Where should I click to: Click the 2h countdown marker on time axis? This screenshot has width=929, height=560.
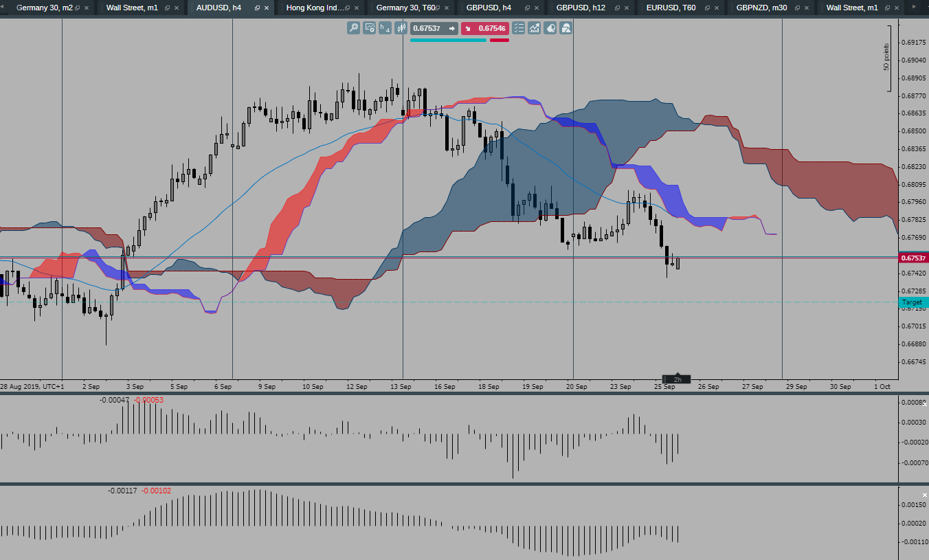(x=677, y=379)
